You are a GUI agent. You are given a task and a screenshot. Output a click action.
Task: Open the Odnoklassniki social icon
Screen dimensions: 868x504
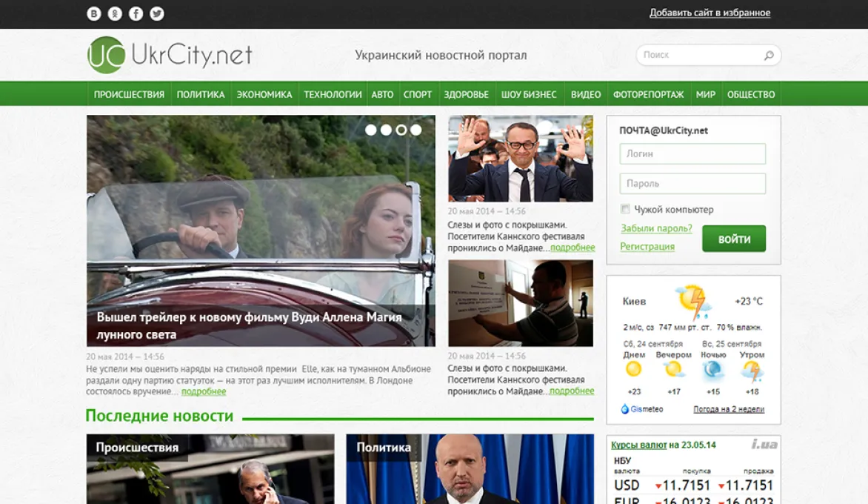[115, 14]
